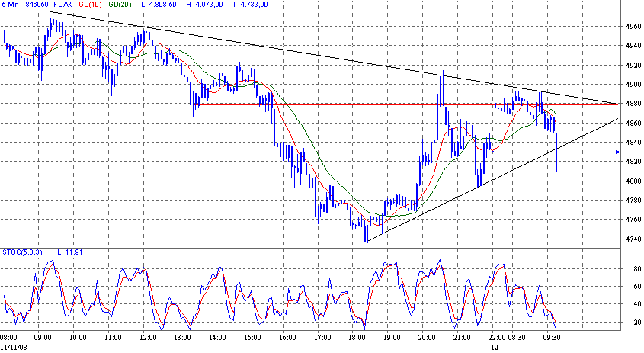Click the 4760 price axis label
The image size is (644, 353).
point(633,220)
